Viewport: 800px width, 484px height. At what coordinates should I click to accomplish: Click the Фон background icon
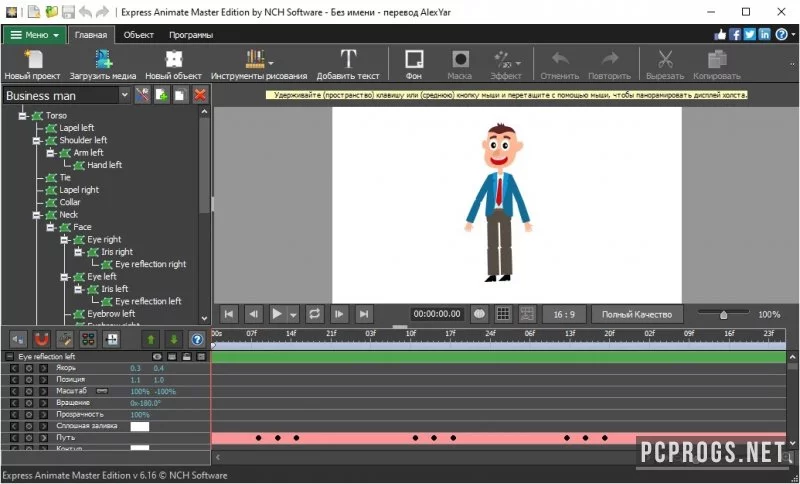click(414, 59)
